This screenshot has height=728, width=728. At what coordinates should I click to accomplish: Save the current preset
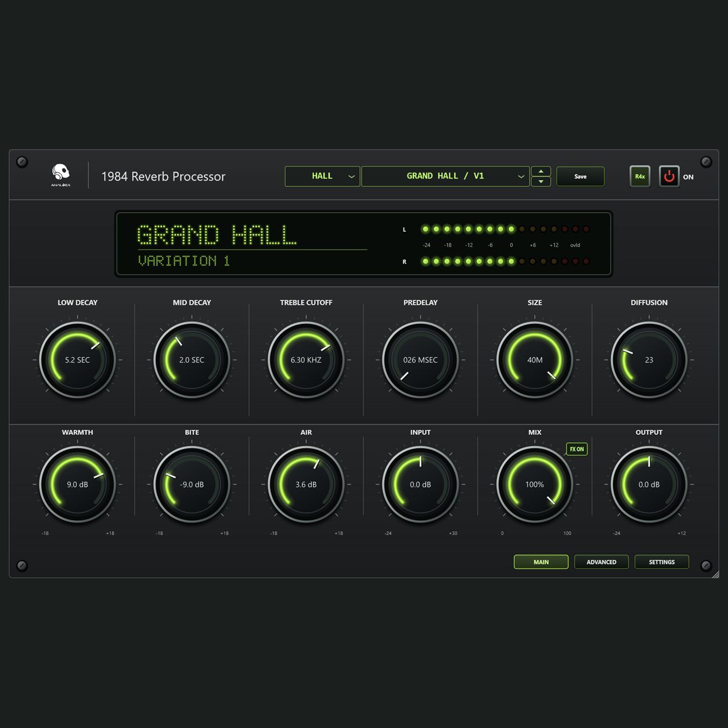(581, 176)
